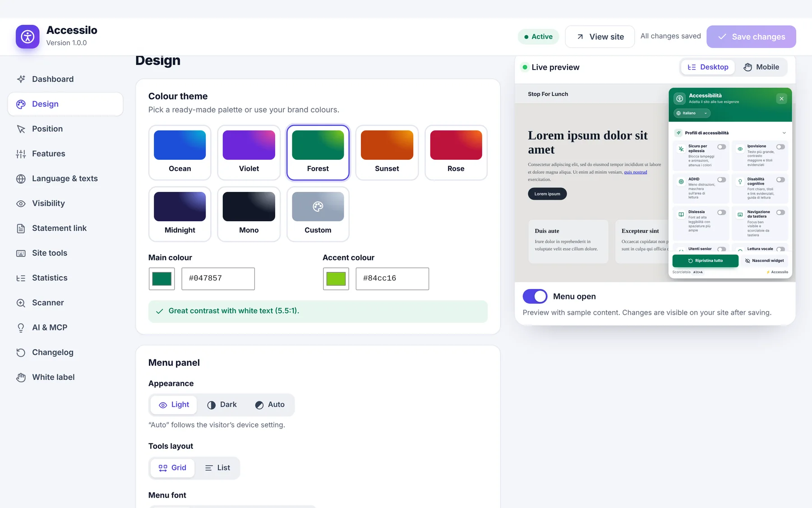Open the Main colour swatch picker
Image resolution: width=812 pixels, height=508 pixels.
162,279
